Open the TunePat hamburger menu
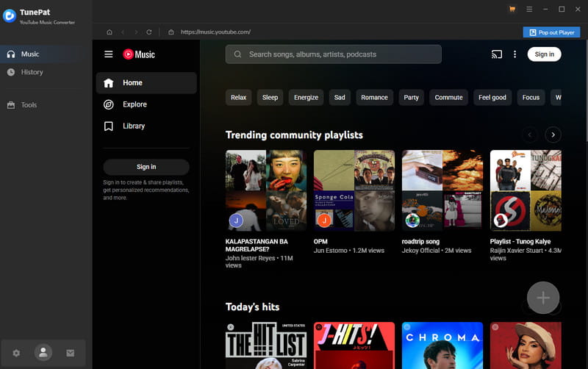 pos(529,9)
